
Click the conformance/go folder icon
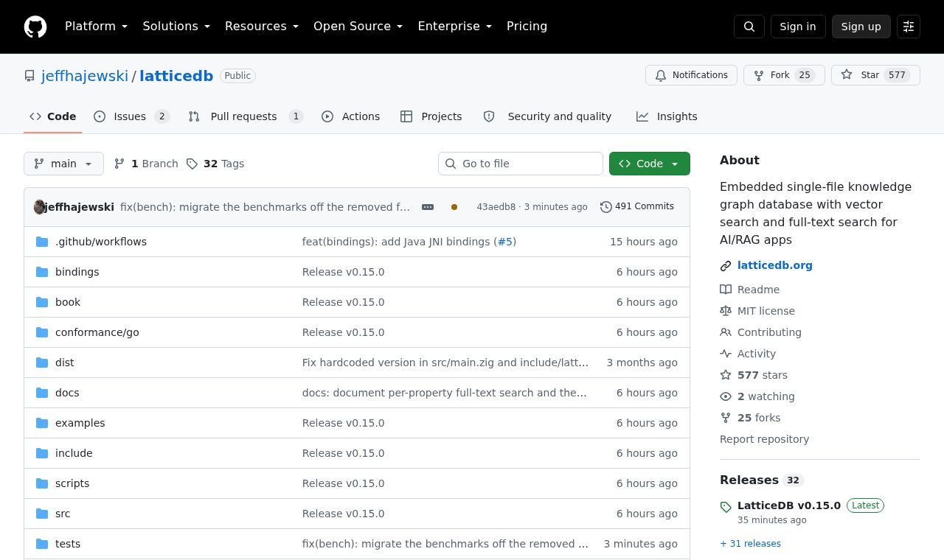42,332
